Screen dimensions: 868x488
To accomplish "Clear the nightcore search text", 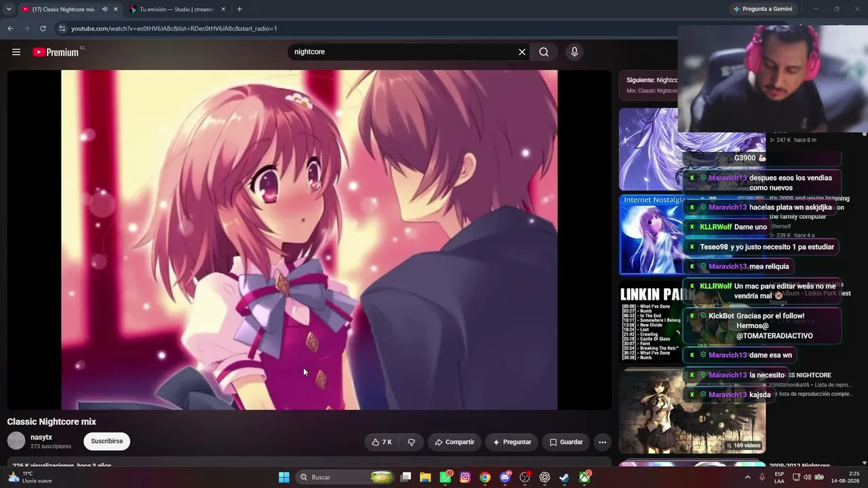I will point(522,52).
